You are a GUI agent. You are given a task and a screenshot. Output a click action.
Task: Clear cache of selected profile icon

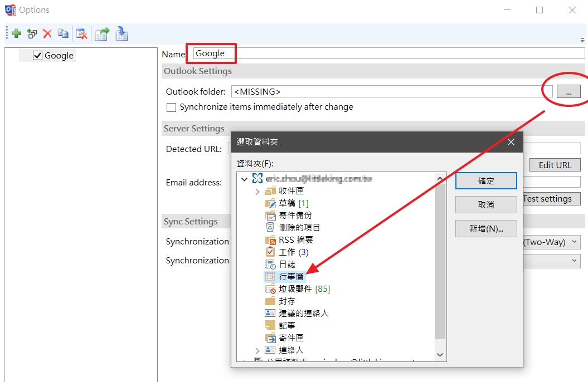81,34
